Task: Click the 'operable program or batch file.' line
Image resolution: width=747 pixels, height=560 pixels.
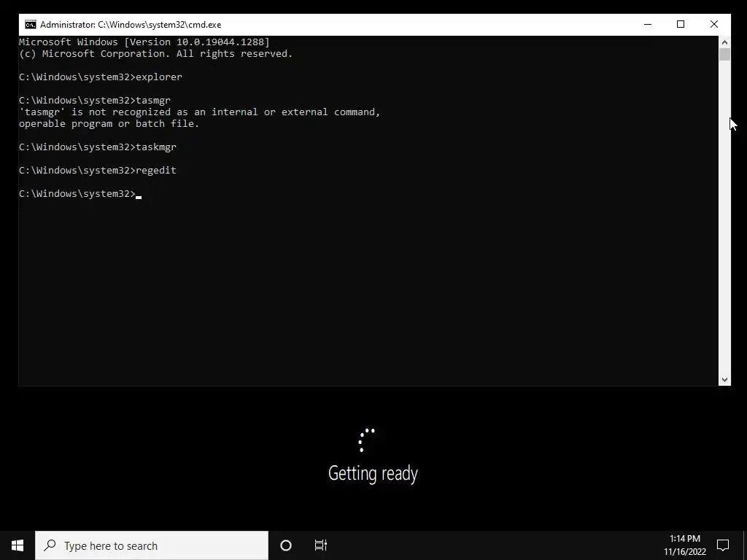Action: 109,124
